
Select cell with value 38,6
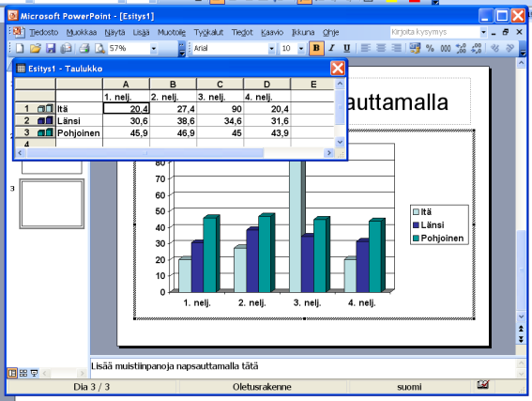pos(173,120)
